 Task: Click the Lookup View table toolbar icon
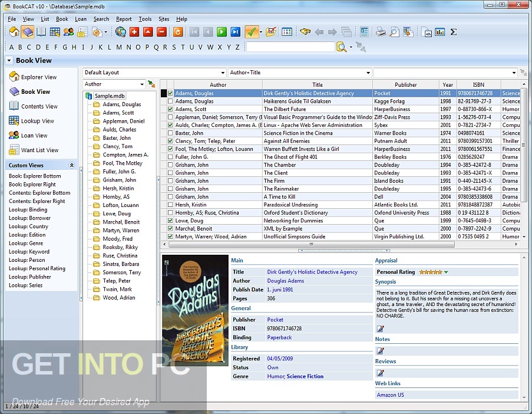pyautogui.click(x=55, y=32)
